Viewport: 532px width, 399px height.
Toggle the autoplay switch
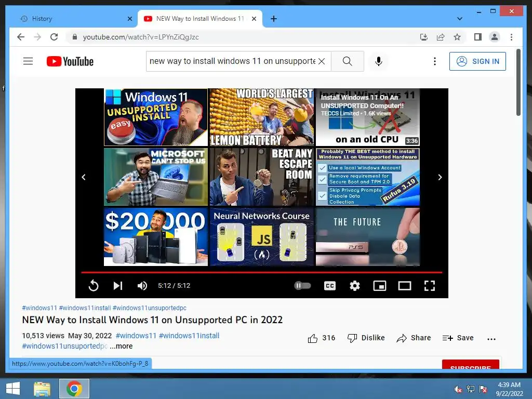point(302,286)
